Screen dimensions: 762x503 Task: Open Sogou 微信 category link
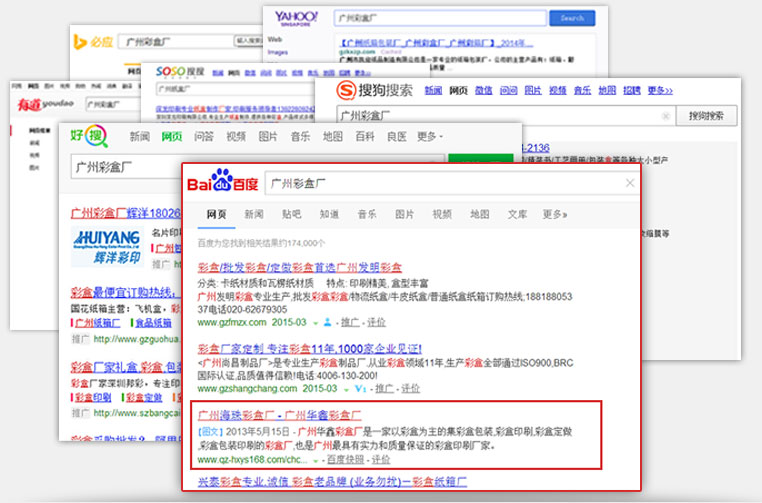click(483, 90)
